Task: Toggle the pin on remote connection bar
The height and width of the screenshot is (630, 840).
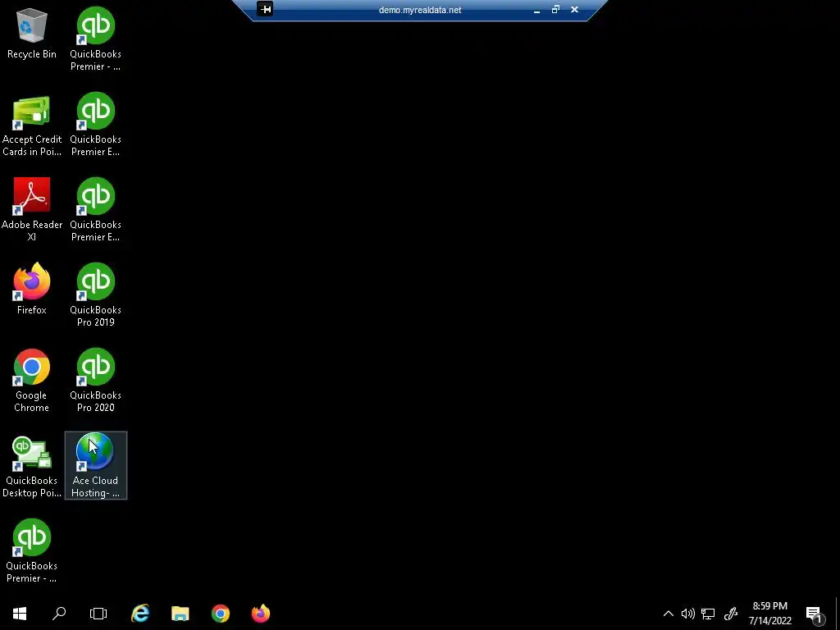Action: [x=265, y=9]
